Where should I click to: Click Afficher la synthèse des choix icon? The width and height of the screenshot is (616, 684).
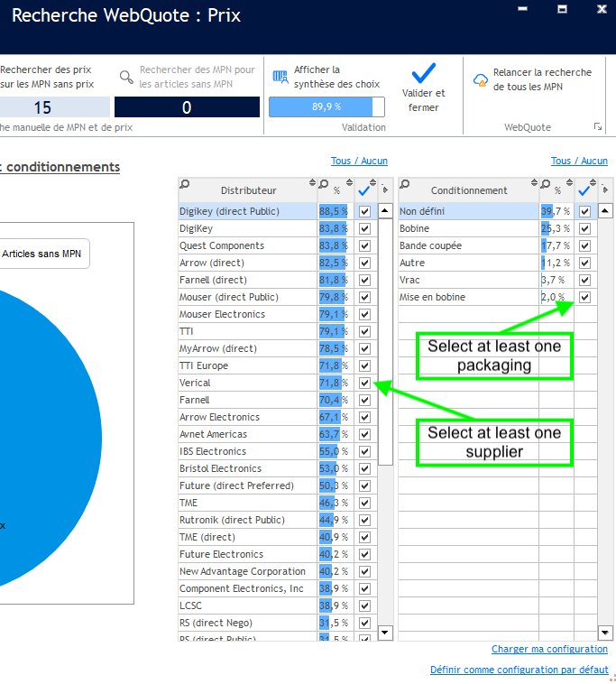point(280,77)
